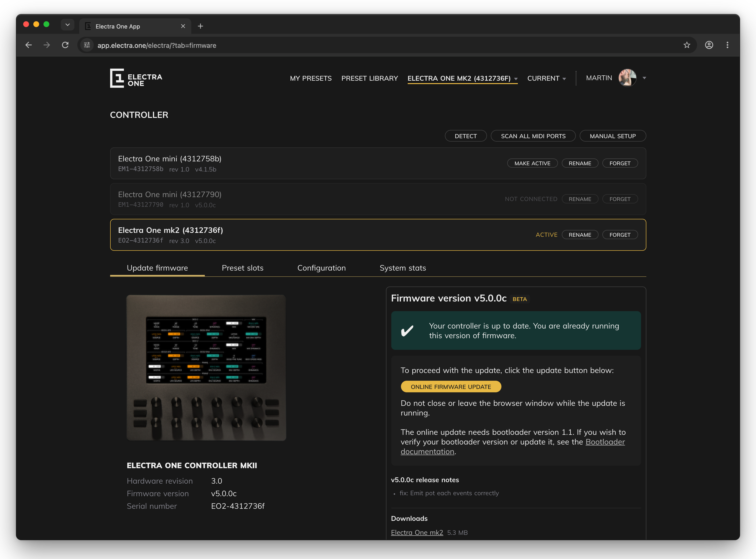Reload the page
Viewport: 756px width, 559px height.
pos(65,45)
